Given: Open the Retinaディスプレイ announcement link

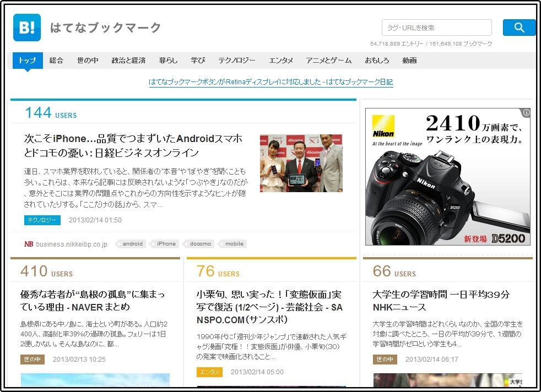Looking at the screenshot, I should coord(271,82).
